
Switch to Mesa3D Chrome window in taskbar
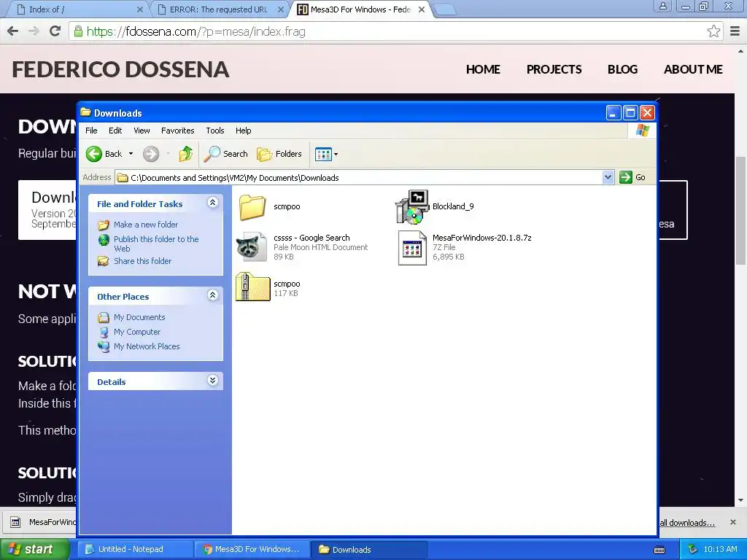(x=252, y=549)
